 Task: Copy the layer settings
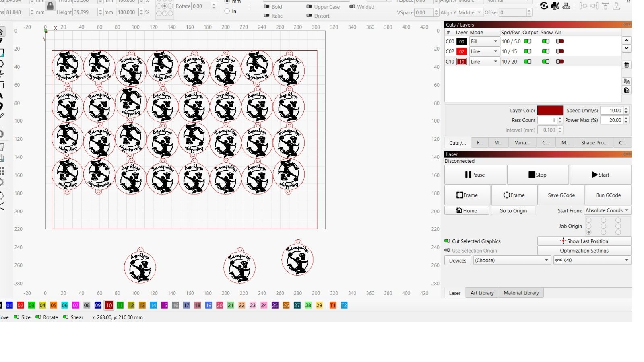(627, 81)
